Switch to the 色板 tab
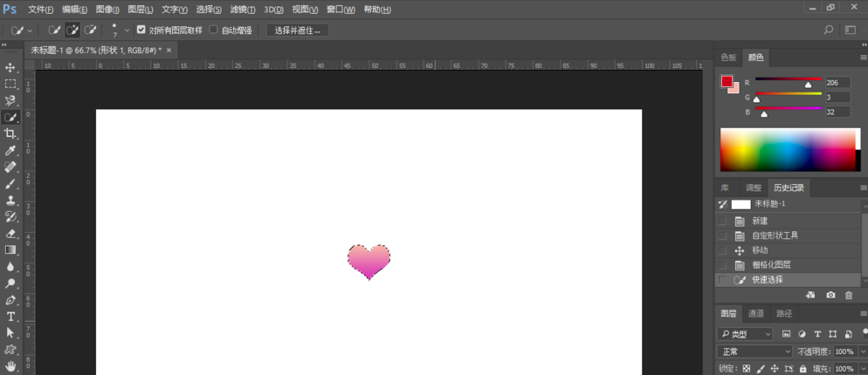This screenshot has width=868, height=375. pyautogui.click(x=728, y=58)
